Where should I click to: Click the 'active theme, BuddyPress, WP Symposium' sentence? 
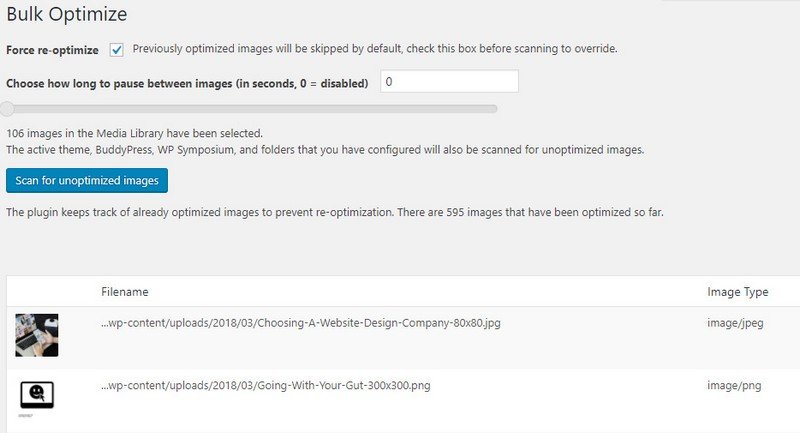[x=325, y=149]
